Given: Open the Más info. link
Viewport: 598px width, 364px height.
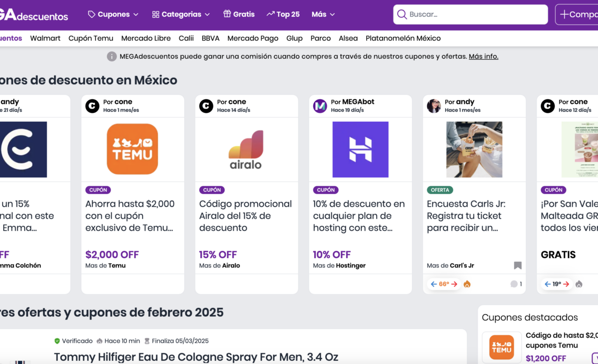Looking at the screenshot, I should click(484, 57).
